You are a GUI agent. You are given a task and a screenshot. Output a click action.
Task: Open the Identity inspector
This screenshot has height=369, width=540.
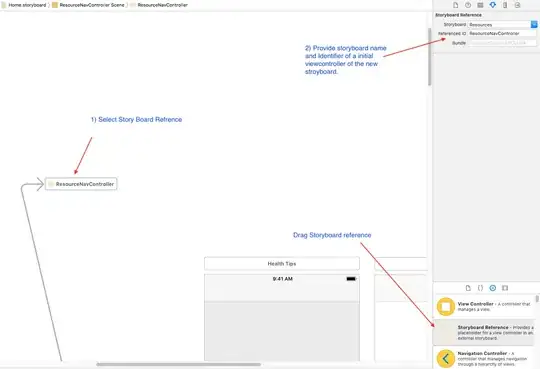480,5
